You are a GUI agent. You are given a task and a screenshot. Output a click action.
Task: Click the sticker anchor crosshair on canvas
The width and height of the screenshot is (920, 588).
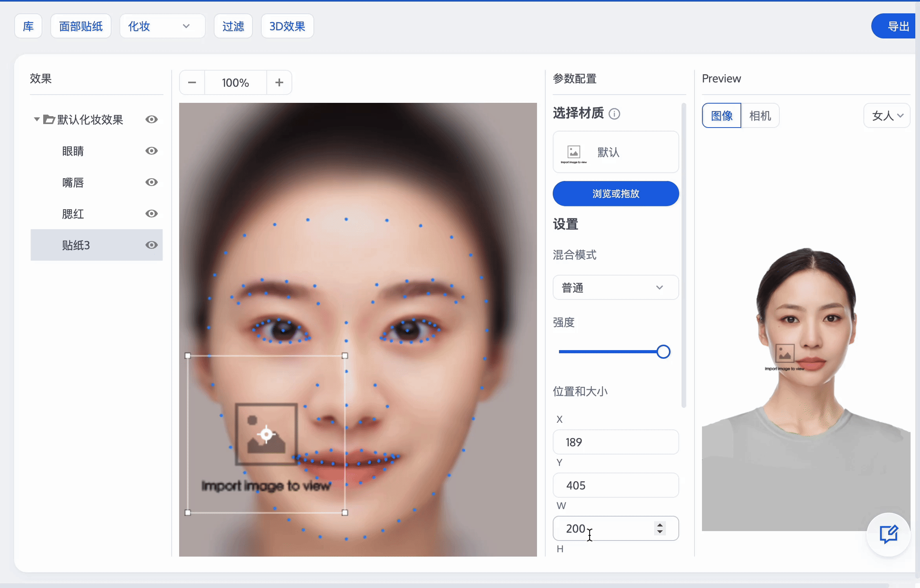[266, 434]
